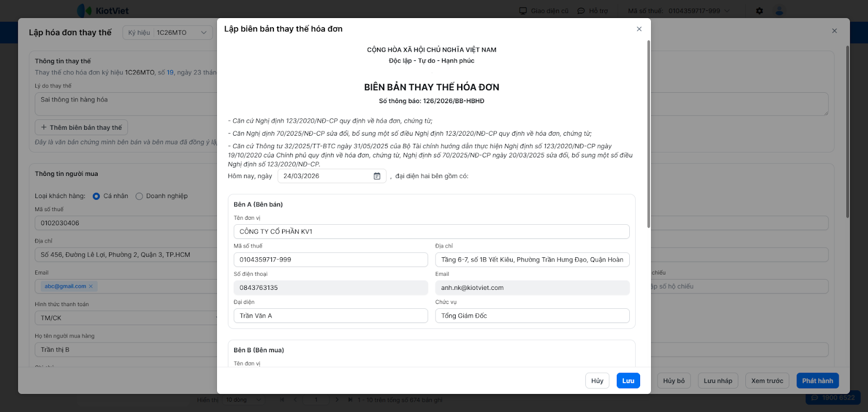The height and width of the screenshot is (412, 868).
Task: Open the date picker calendar icon
Action: [x=377, y=176]
